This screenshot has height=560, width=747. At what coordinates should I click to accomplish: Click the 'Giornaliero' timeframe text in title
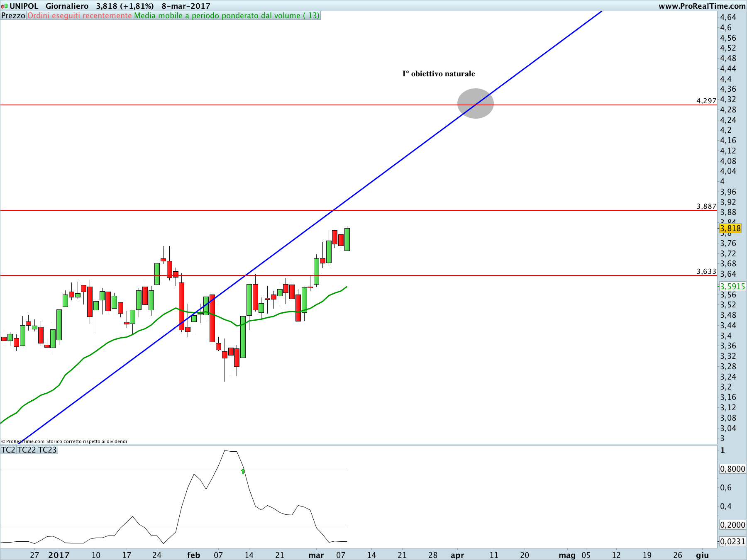point(67,6)
